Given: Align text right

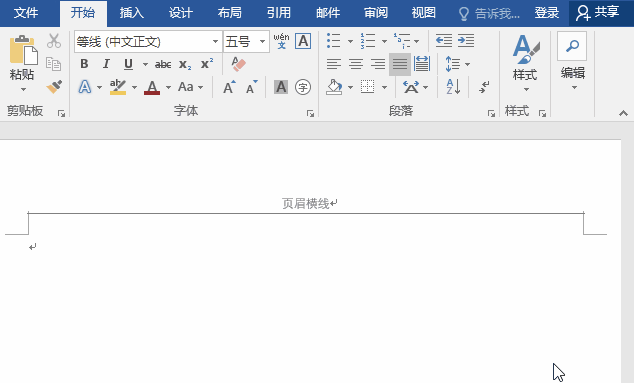Looking at the screenshot, I should click(x=378, y=64).
